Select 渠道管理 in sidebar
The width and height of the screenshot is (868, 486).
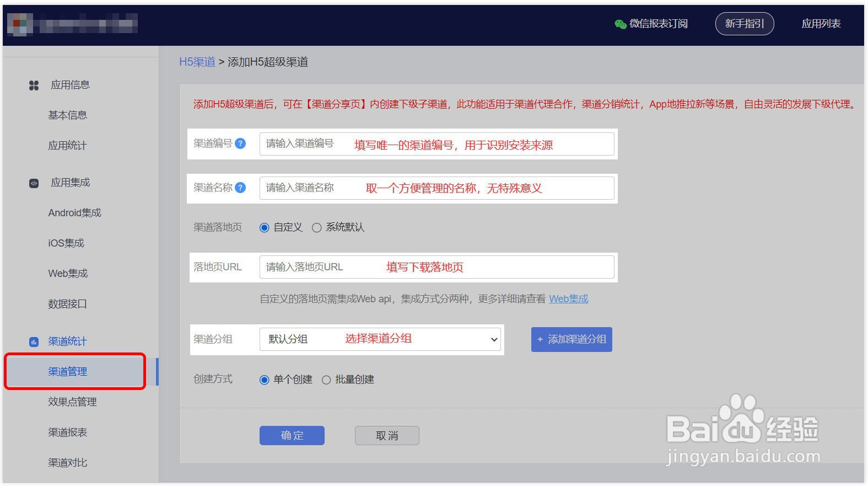[x=67, y=372]
